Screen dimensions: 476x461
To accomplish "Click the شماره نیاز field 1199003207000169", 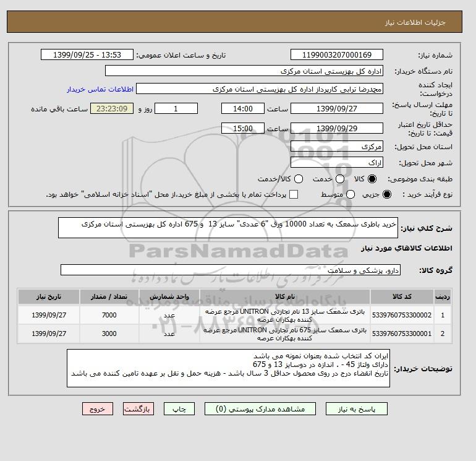I will [x=337, y=54].
